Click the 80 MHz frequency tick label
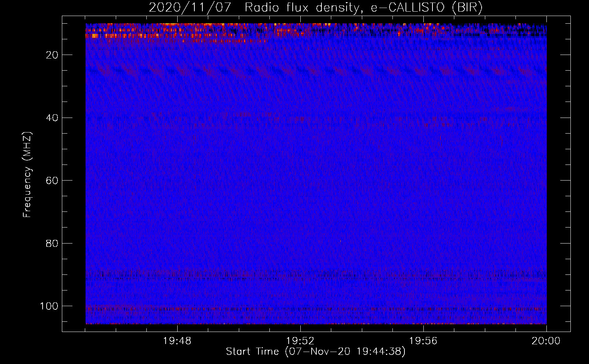589x364 pixels. click(52, 243)
